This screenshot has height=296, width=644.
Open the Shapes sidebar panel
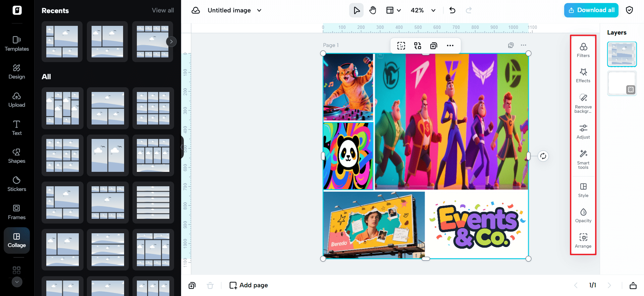click(17, 156)
